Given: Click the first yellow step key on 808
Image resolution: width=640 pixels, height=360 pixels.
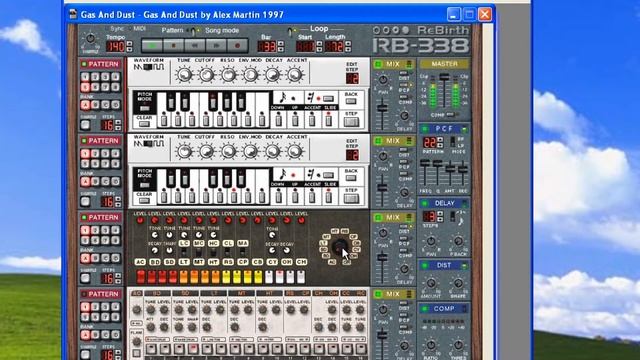Looking at the screenshot, I should (x=226, y=277).
